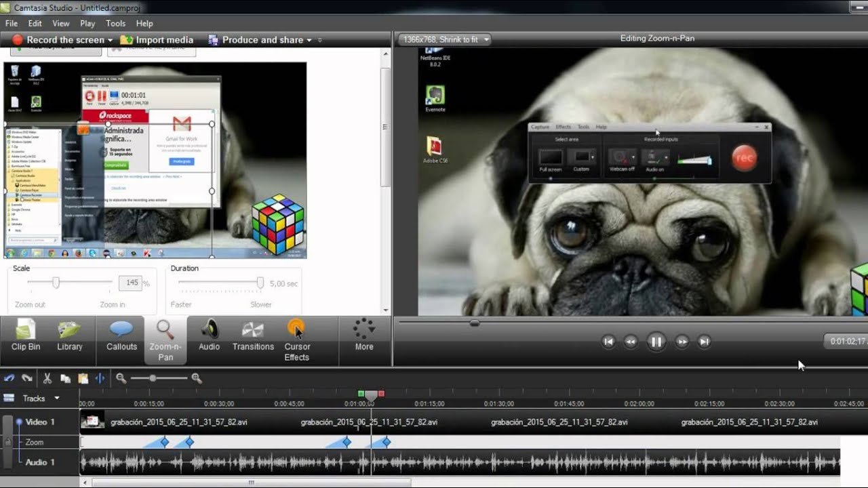Viewport: 868px width, 488px height.
Task: Open the Transitions tab
Action: [253, 335]
